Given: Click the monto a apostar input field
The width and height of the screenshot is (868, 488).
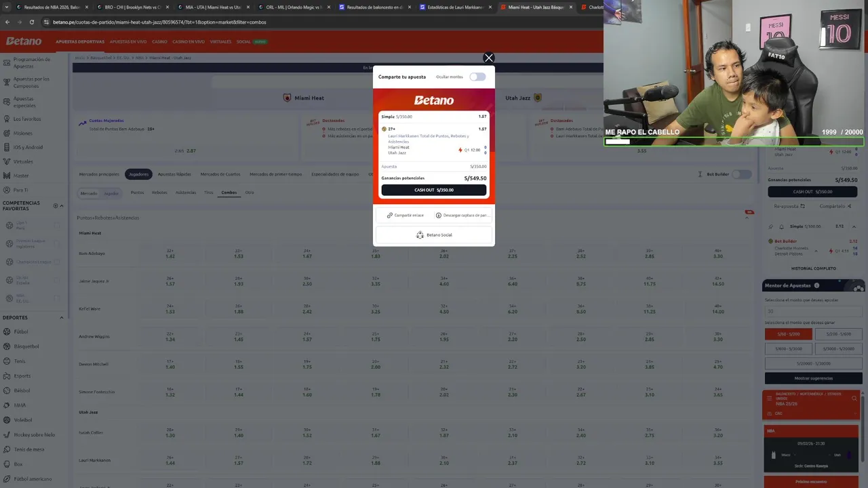Looking at the screenshot, I should 813,311.
